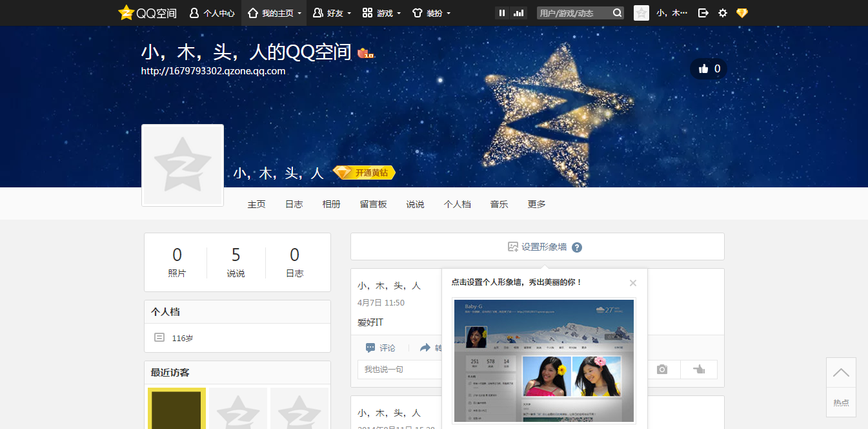Image resolution: width=868 pixels, height=429 pixels.
Task: Switch to the 日志 tab
Action: [294, 204]
